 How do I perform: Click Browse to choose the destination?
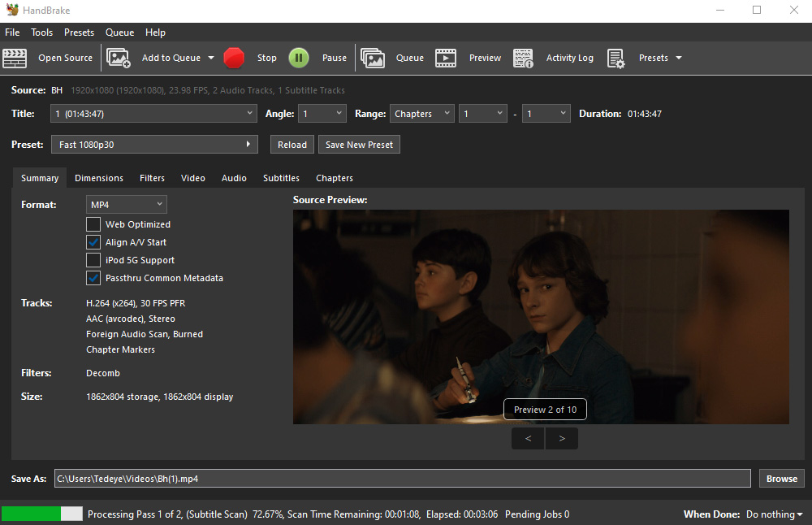pos(781,479)
